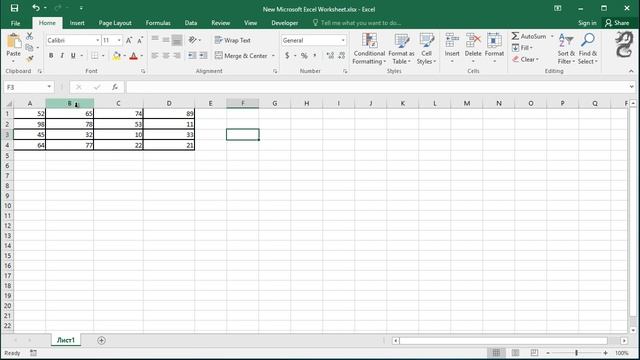
Task: Toggle Italic formatting
Action: click(62, 56)
